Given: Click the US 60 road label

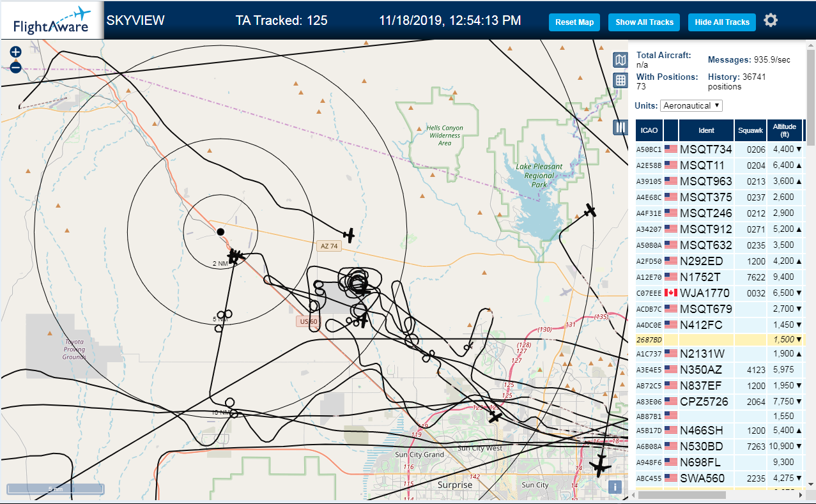Looking at the screenshot, I should tap(307, 321).
